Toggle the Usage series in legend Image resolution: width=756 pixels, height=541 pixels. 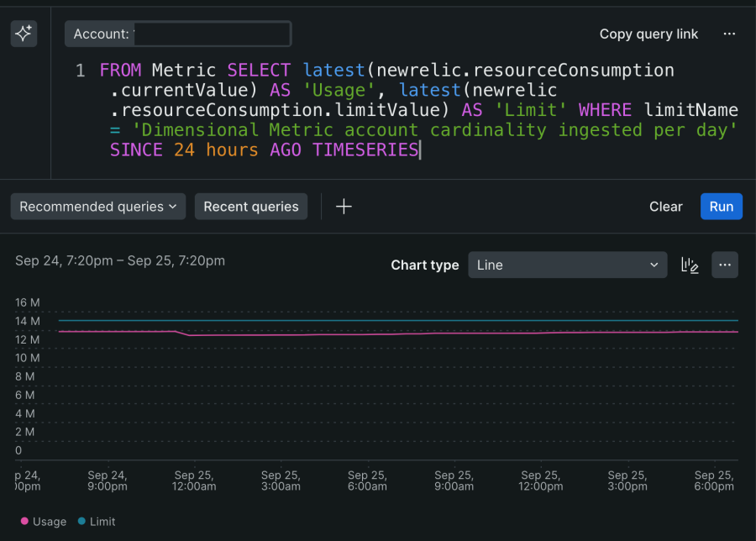pos(50,522)
